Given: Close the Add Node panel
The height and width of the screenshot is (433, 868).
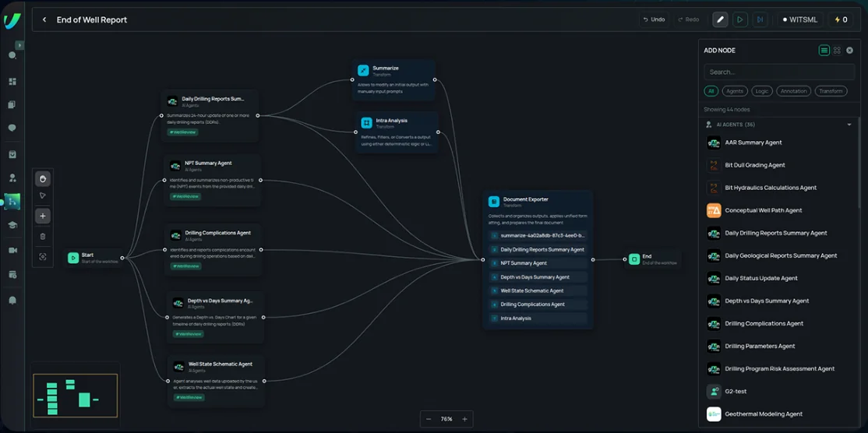Looking at the screenshot, I should coord(850,51).
